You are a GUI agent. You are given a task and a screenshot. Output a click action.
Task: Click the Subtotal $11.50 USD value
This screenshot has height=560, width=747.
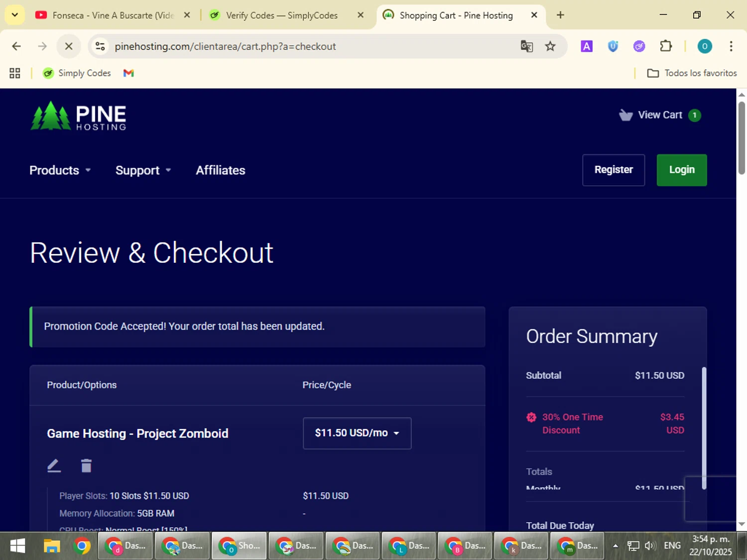pyautogui.click(x=659, y=375)
